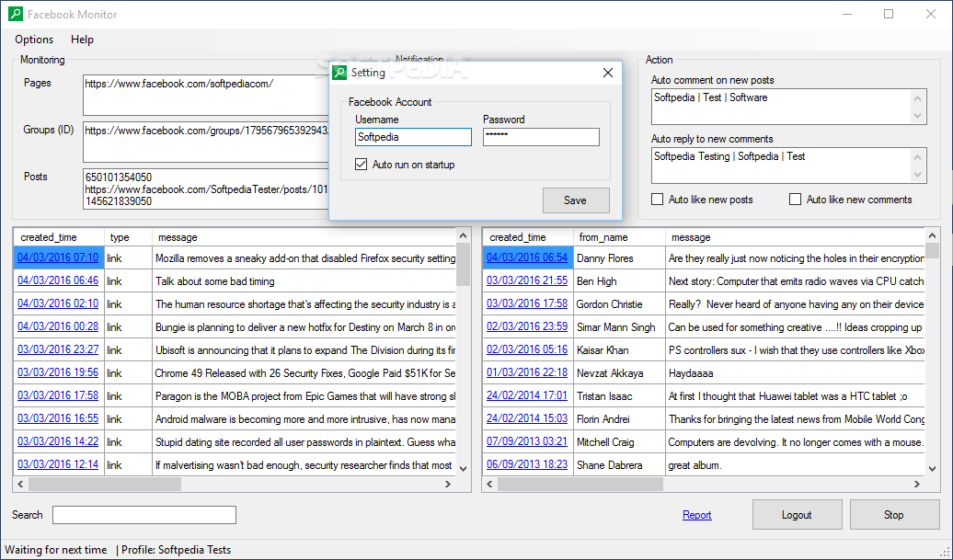Image resolution: width=953 pixels, height=560 pixels.
Task: Click posts table vertical scroll down arrow
Action: click(x=463, y=468)
